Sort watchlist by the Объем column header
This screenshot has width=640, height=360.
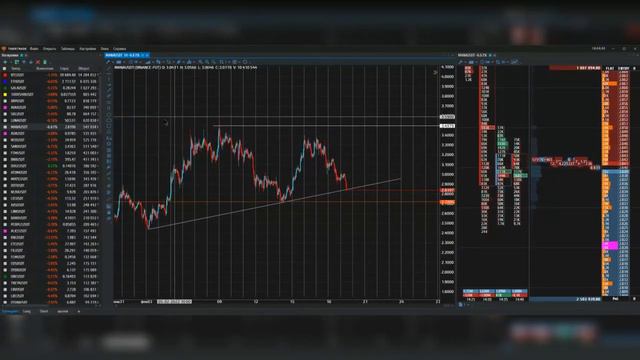pyautogui.click(x=84, y=69)
